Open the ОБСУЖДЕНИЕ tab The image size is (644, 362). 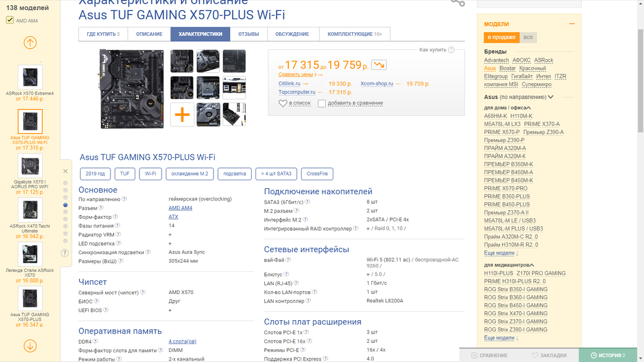[x=292, y=34]
